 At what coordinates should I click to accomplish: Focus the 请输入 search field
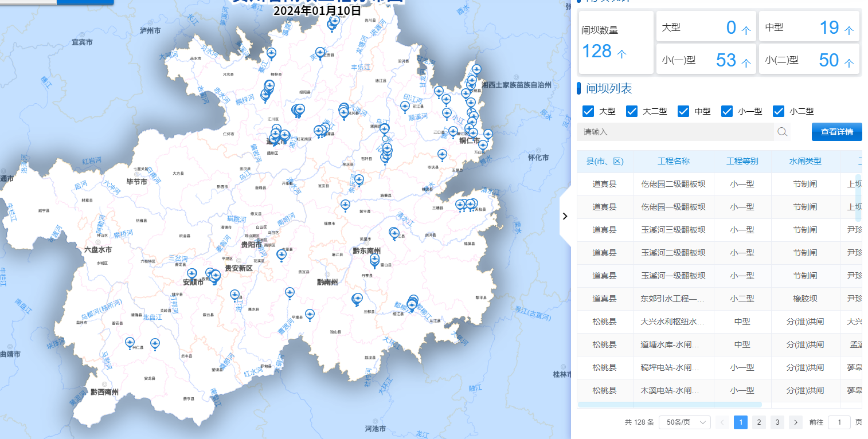[675, 132]
